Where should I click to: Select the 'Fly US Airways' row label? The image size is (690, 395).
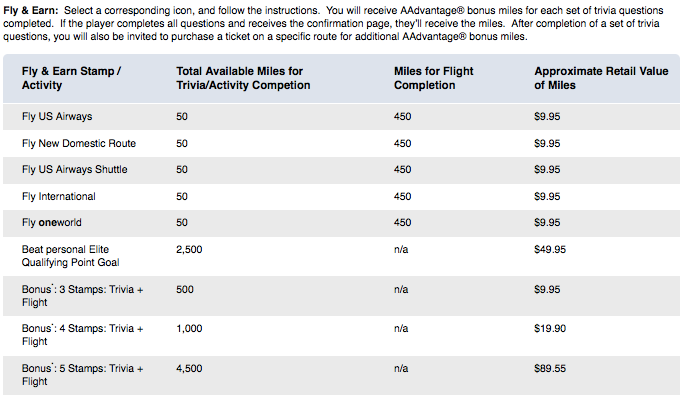coord(57,117)
